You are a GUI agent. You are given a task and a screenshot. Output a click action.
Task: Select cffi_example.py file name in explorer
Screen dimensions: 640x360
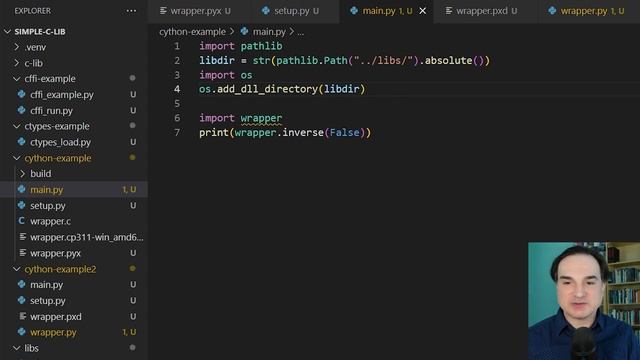click(x=62, y=95)
